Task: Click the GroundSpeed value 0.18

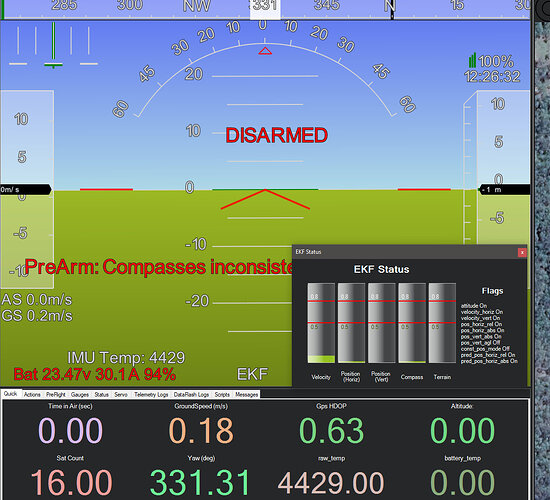Action: 201,431
